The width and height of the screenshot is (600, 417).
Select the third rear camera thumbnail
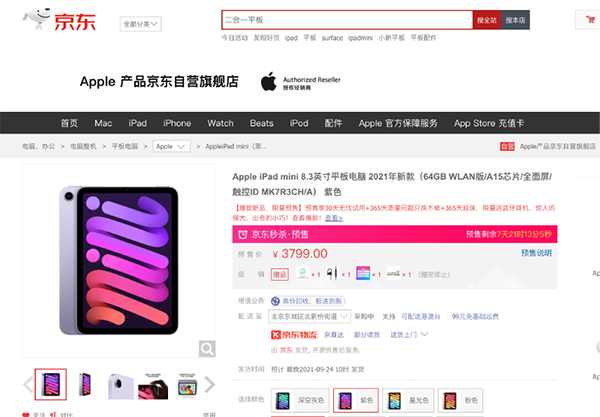pos(121,386)
